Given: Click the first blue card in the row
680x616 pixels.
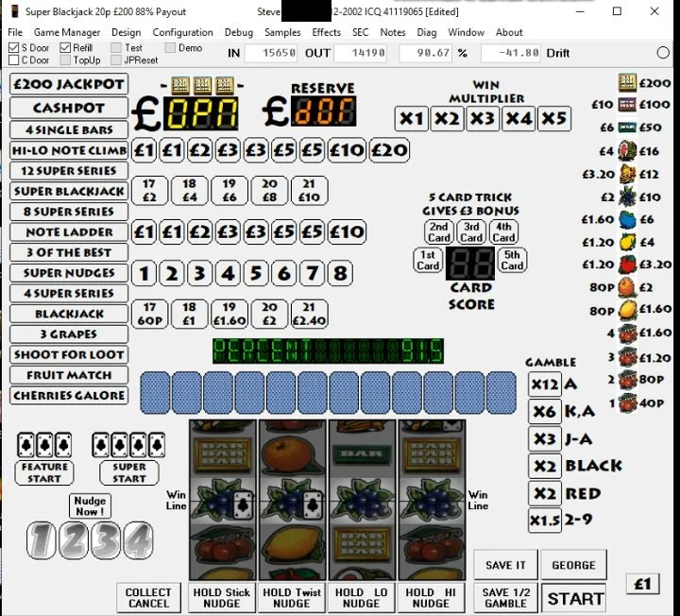Looking at the screenshot, I should [x=155, y=393].
